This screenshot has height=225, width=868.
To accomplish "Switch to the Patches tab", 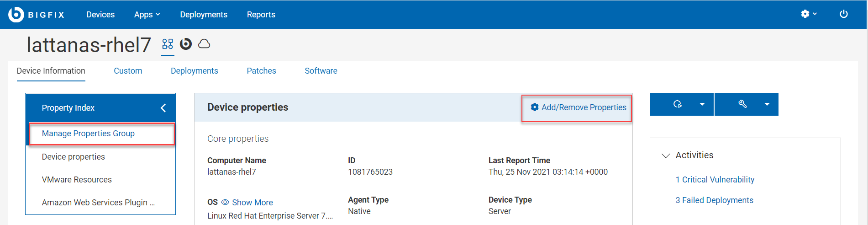I will coord(261,71).
